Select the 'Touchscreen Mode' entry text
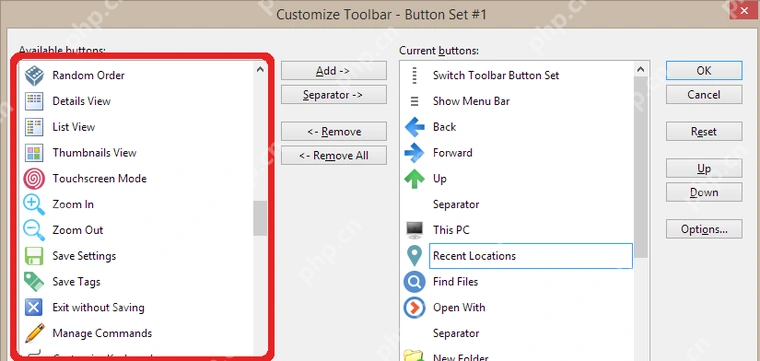The image size is (760, 361). (99, 178)
